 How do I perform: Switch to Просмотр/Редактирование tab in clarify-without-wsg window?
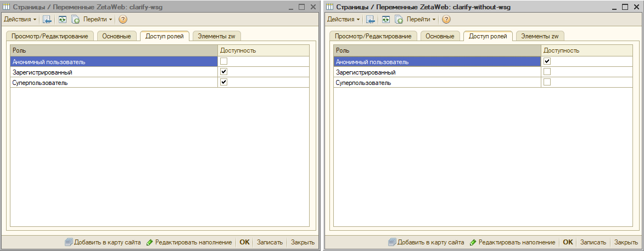click(x=373, y=36)
